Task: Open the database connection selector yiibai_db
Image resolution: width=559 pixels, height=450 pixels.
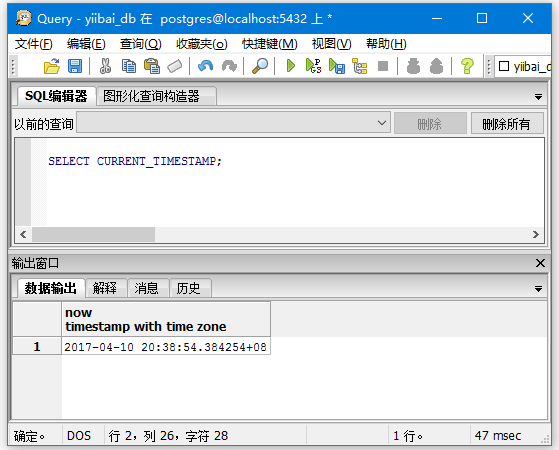Action: 524,67
